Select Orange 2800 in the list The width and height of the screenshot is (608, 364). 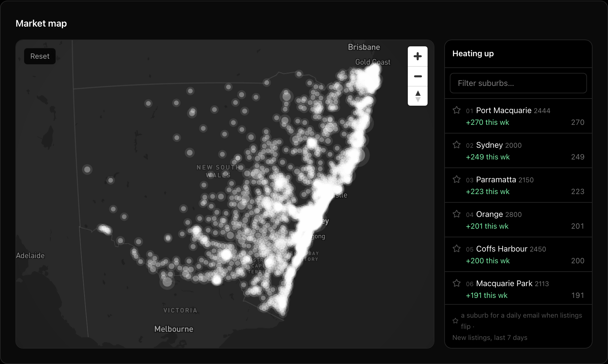pos(499,214)
